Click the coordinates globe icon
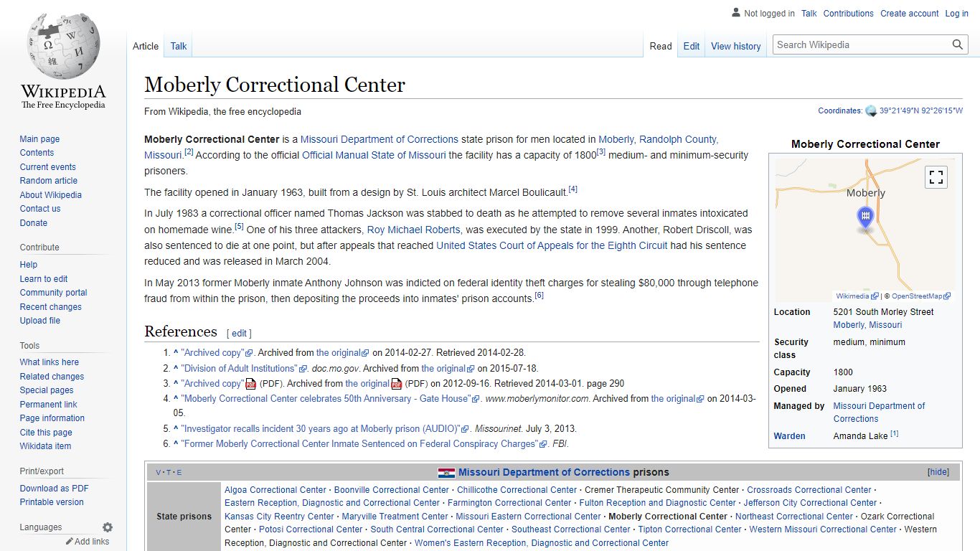 click(871, 111)
